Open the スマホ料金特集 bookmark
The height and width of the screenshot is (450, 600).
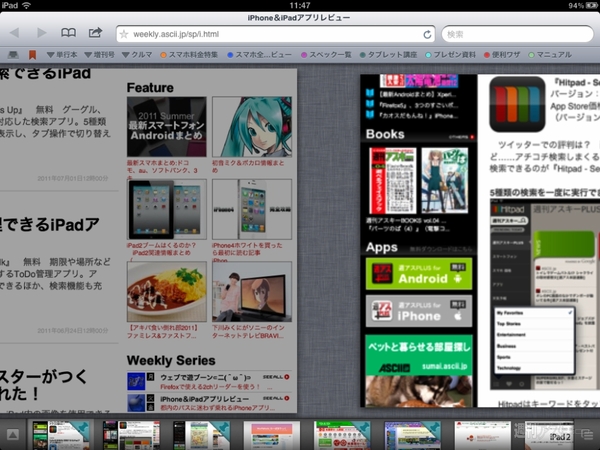pos(189,55)
